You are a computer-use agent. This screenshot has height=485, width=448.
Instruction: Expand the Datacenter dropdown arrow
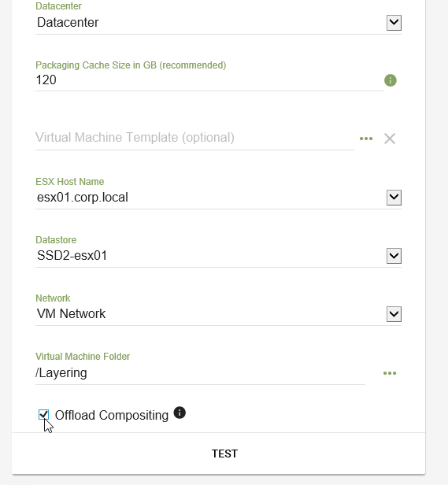click(394, 23)
